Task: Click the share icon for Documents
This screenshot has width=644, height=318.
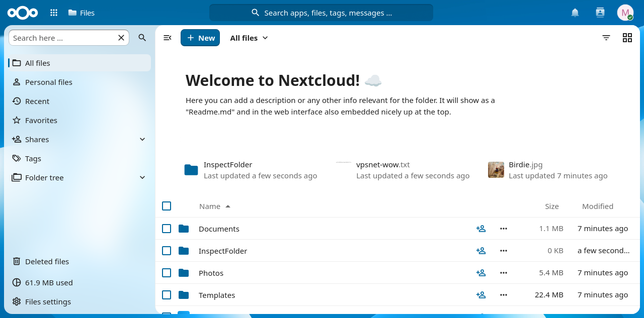Action: (x=481, y=229)
